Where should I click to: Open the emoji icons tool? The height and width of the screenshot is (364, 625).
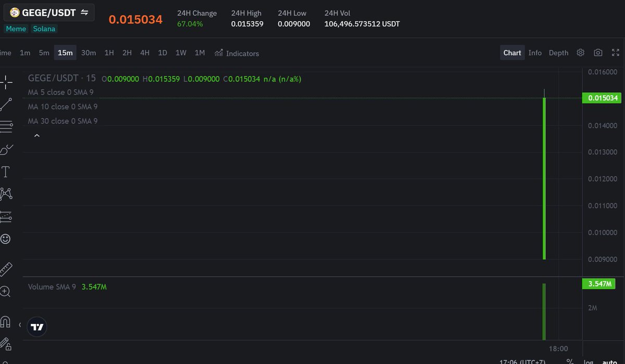(5, 239)
